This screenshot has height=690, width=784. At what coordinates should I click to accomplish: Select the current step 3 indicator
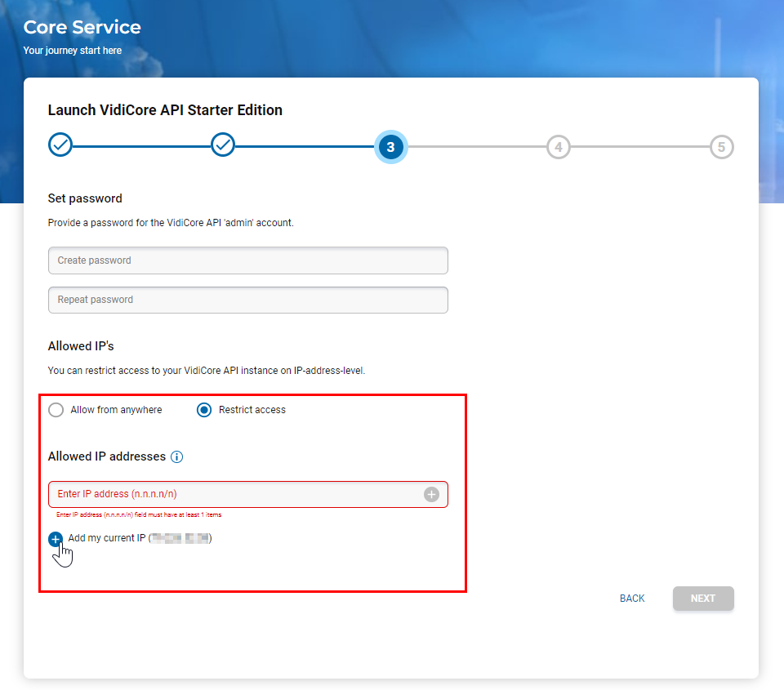390,147
